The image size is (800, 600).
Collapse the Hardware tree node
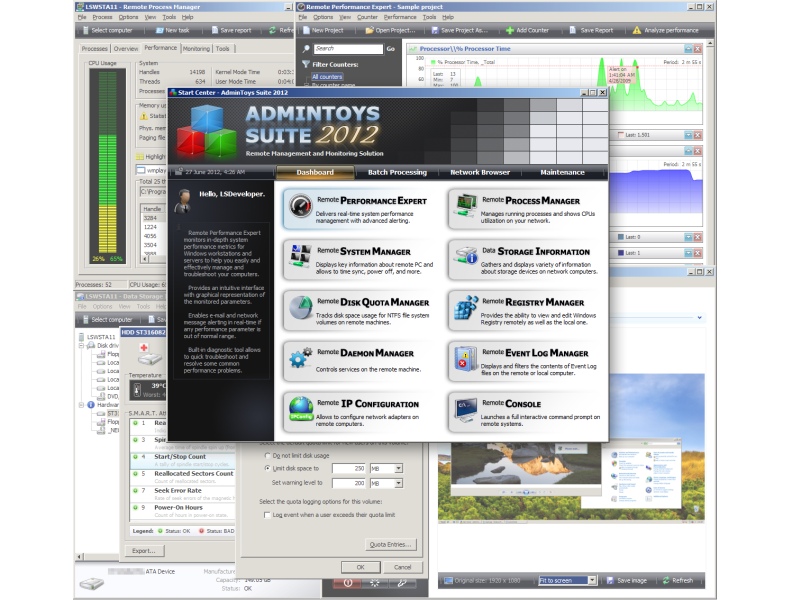point(81,405)
